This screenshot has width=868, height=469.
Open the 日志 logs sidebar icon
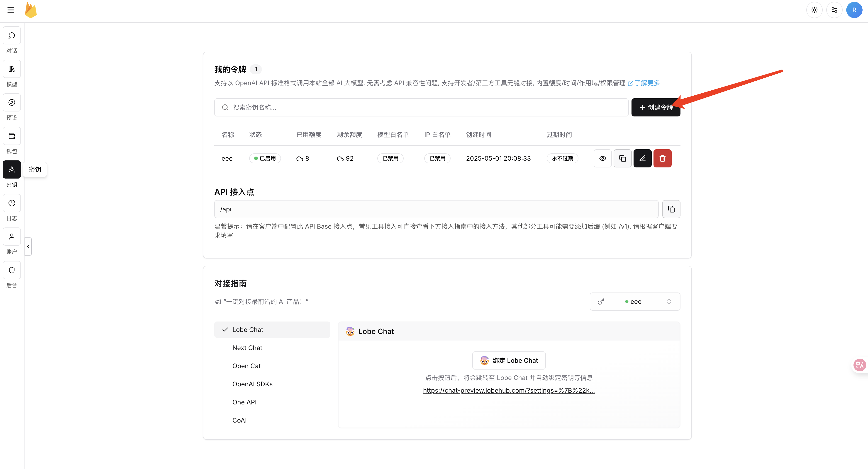[x=12, y=203]
